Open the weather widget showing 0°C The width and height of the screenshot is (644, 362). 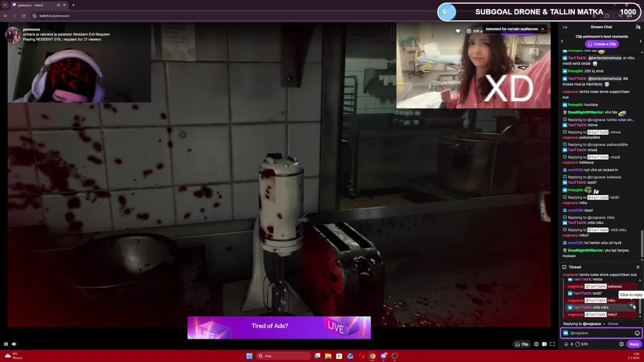[13, 356]
